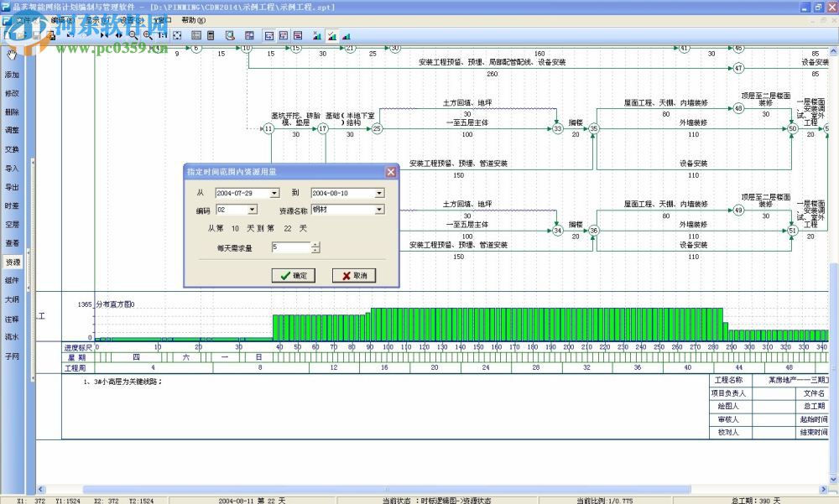
Task: Toggle the 资源 mode in left sidebar
Action: pyautogui.click(x=12, y=262)
